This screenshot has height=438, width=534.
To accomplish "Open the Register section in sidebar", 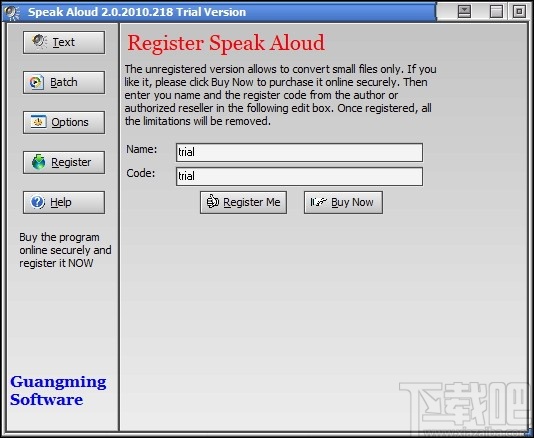I will (64, 162).
